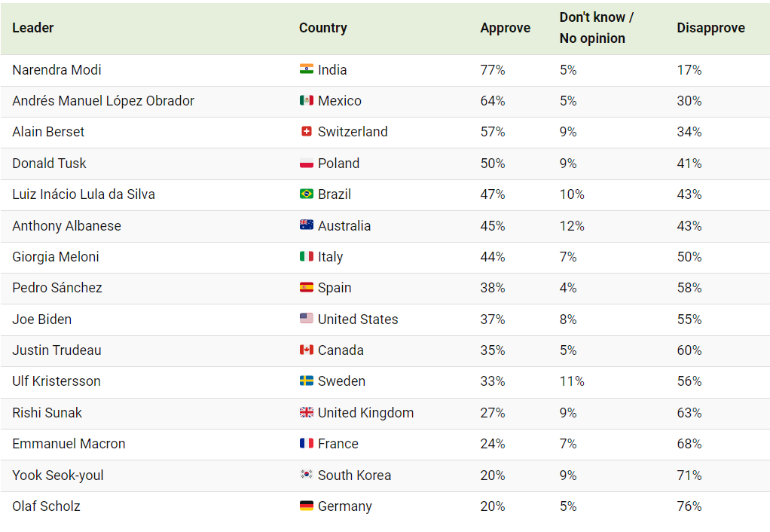Screen dimensions: 770x532
Task: Select the Don't know / No opinion header
Action: pos(596,28)
